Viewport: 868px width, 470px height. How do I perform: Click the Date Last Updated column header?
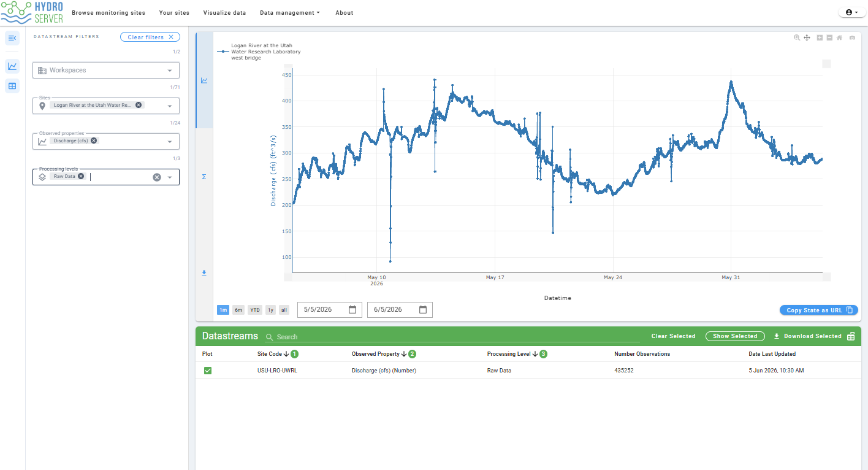(x=772, y=354)
